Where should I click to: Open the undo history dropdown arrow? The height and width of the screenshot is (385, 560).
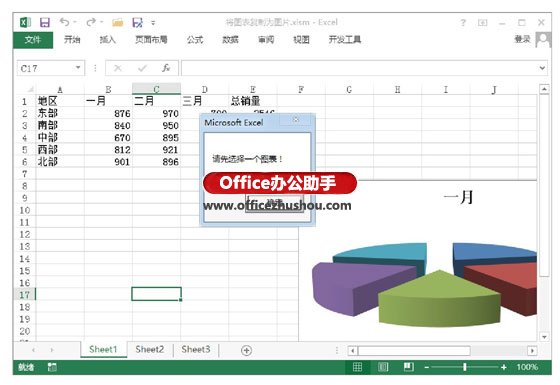click(75, 22)
